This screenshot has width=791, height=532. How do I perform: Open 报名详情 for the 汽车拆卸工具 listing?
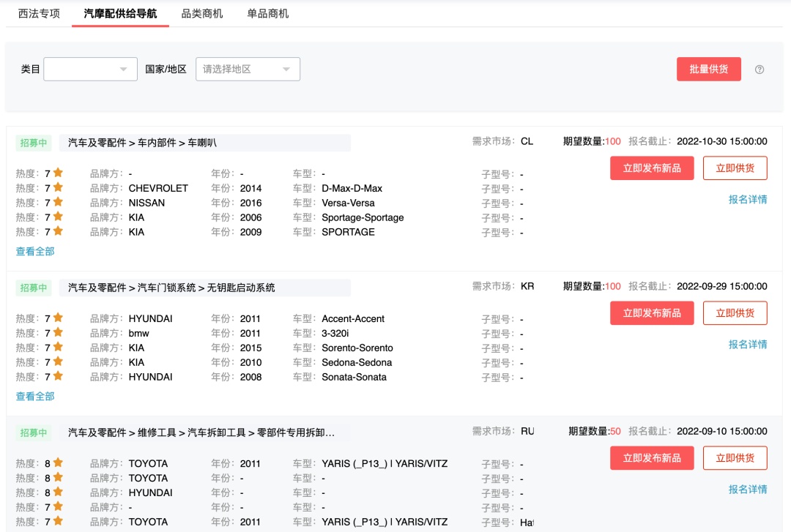coord(747,489)
